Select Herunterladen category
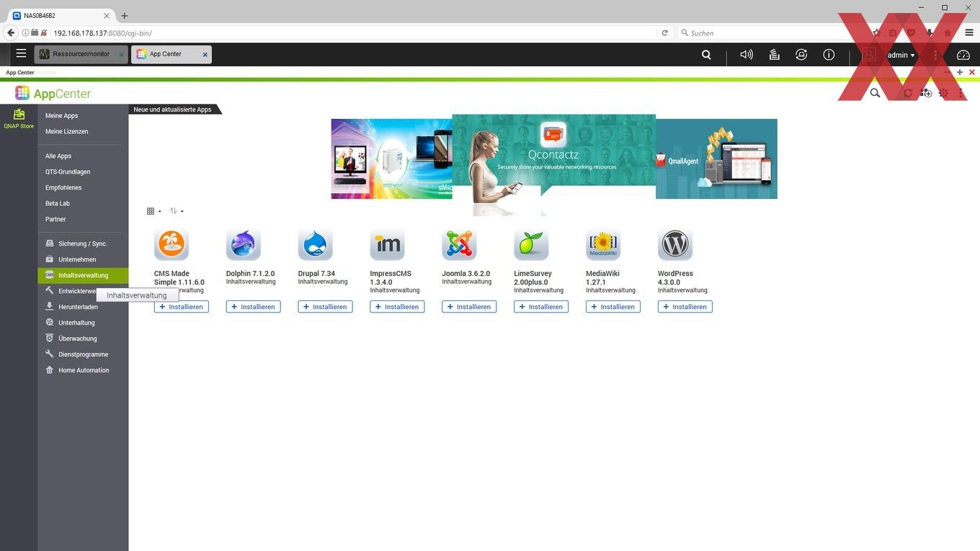Image resolution: width=980 pixels, height=551 pixels. 83,307
